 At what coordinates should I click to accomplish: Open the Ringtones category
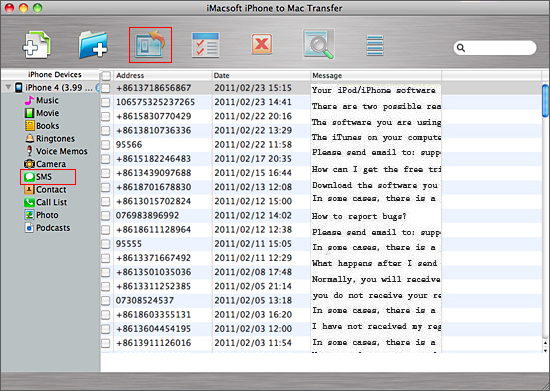pyautogui.click(x=55, y=139)
